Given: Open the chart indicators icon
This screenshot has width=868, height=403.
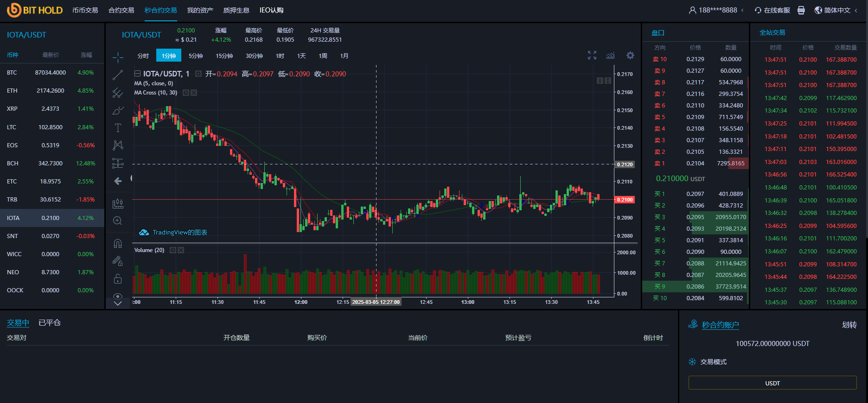Looking at the screenshot, I should point(611,56).
